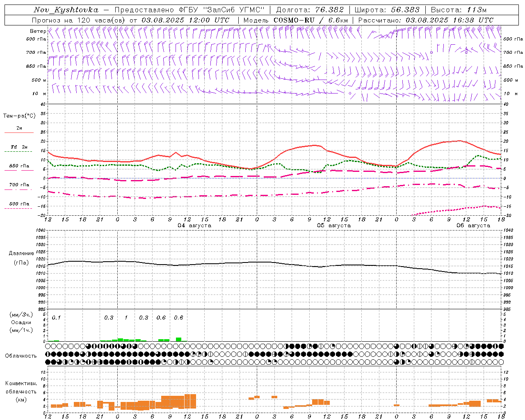Click the 'Модель COSMO-RU / 6.6км' text
This screenshot has width=525, height=420.
[x=296, y=20]
